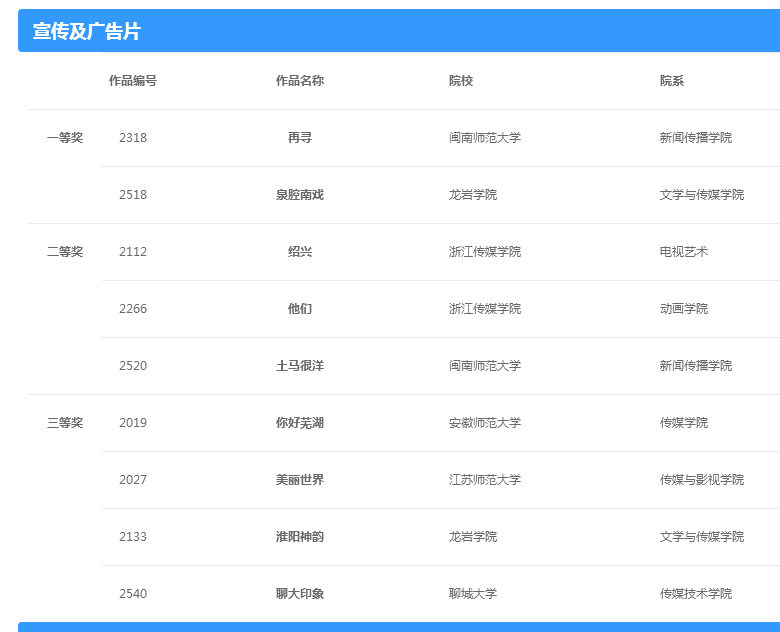The height and width of the screenshot is (632, 780).
Task: Click 安徽师范大学 in the school column
Action: 485,423
